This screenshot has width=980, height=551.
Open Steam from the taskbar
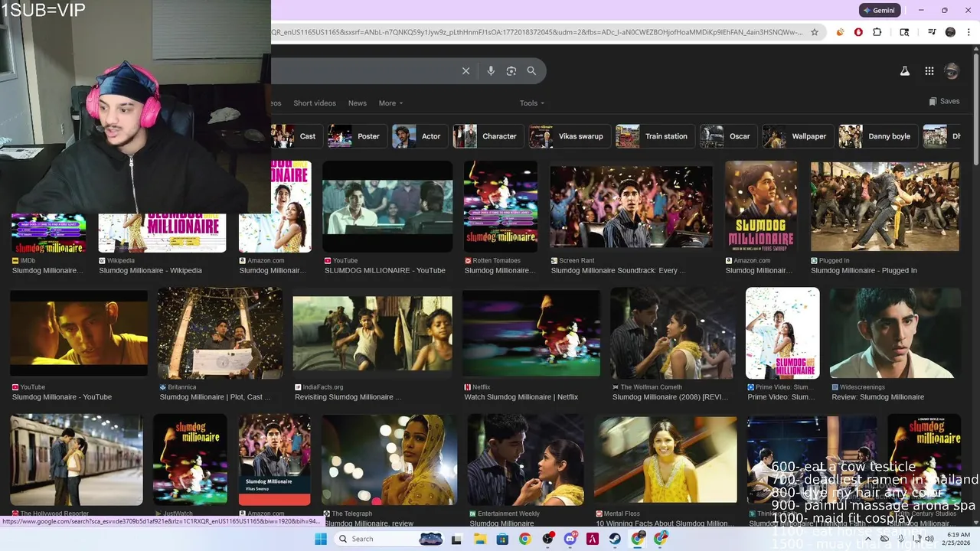coord(615,539)
